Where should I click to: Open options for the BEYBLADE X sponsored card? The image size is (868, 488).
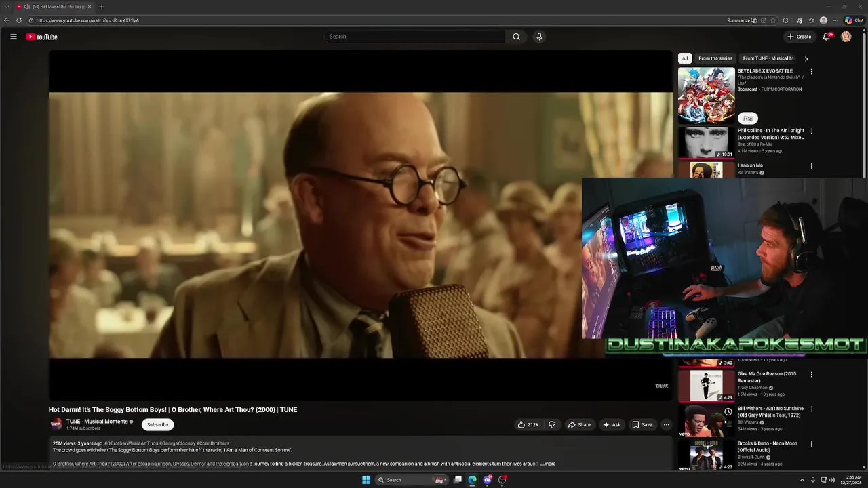pos(812,72)
